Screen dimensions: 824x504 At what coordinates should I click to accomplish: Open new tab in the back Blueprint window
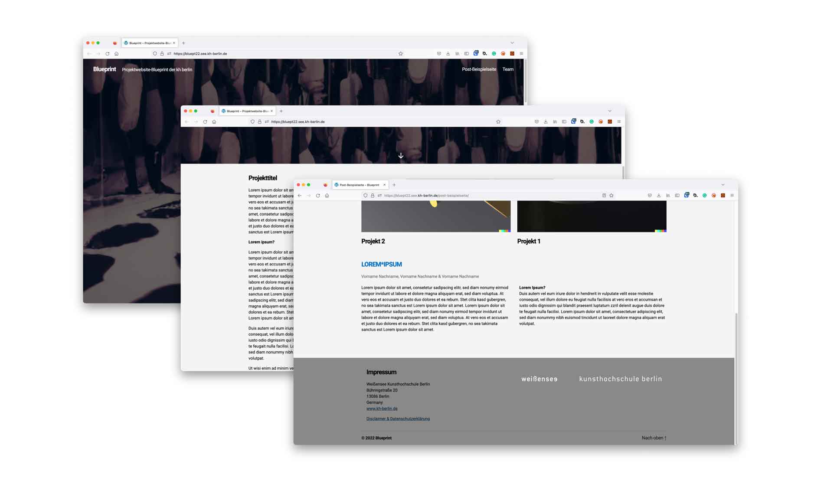click(183, 43)
